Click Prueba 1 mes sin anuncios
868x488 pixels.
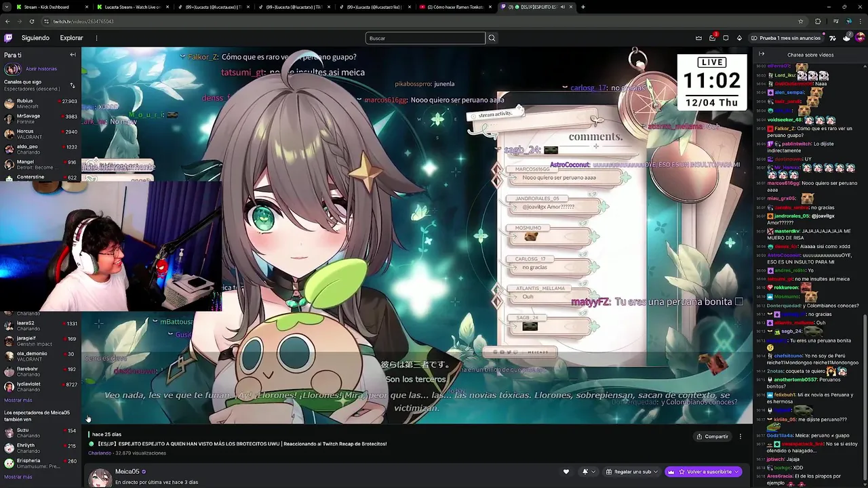tap(785, 38)
